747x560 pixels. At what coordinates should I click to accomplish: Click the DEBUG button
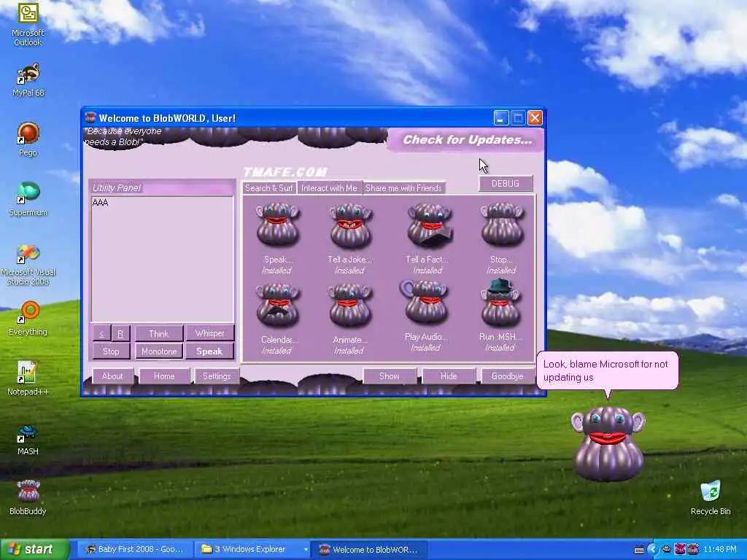(506, 183)
